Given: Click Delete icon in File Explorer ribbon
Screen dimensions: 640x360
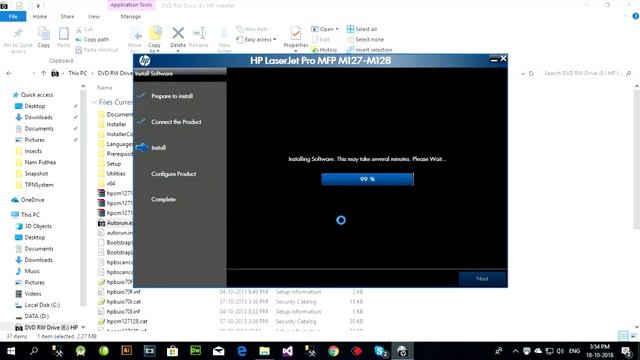Looking at the screenshot, I should coord(178,33).
